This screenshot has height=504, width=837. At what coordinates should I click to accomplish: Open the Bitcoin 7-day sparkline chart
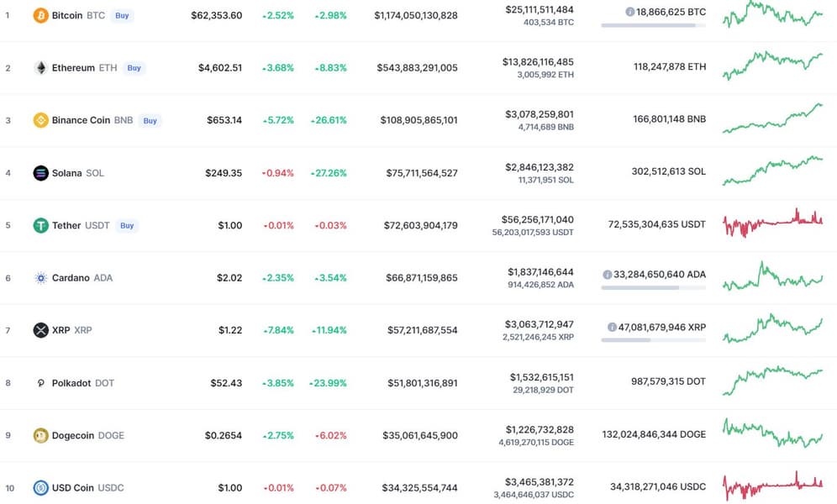point(772,14)
